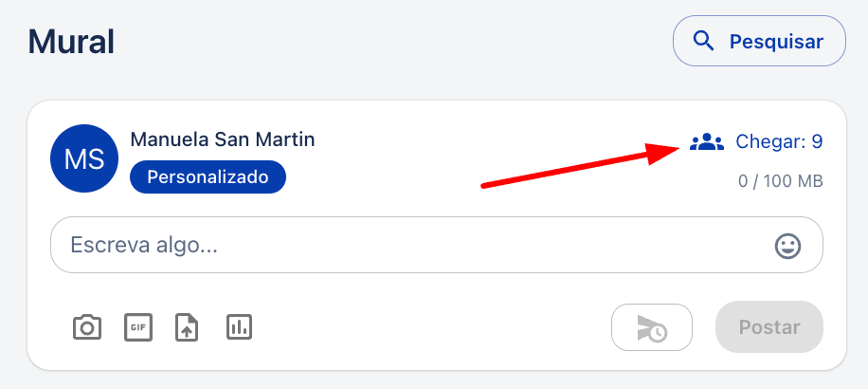This screenshot has width=868, height=389.
Task: Click the Mural page heading
Action: [71, 42]
